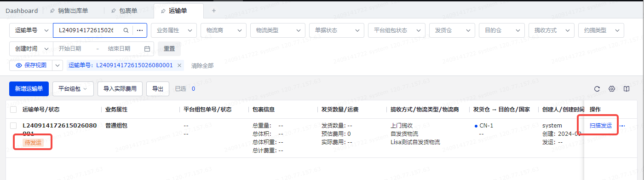644x180 pixels.
Task: Click shipment number L240914172615026080001 in the row
Action: click(x=60, y=129)
